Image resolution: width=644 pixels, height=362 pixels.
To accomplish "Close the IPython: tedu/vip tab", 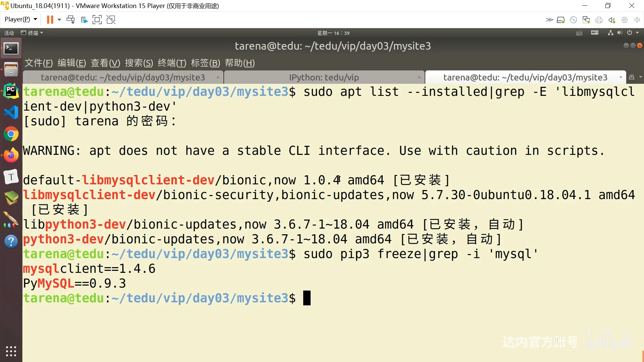I will click(419, 77).
